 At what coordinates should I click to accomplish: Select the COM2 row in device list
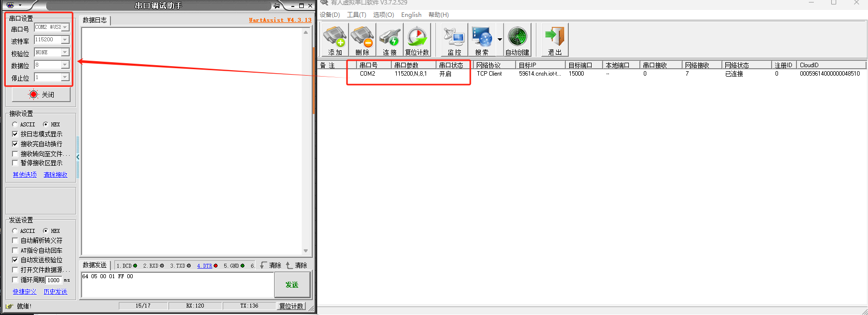coord(592,74)
